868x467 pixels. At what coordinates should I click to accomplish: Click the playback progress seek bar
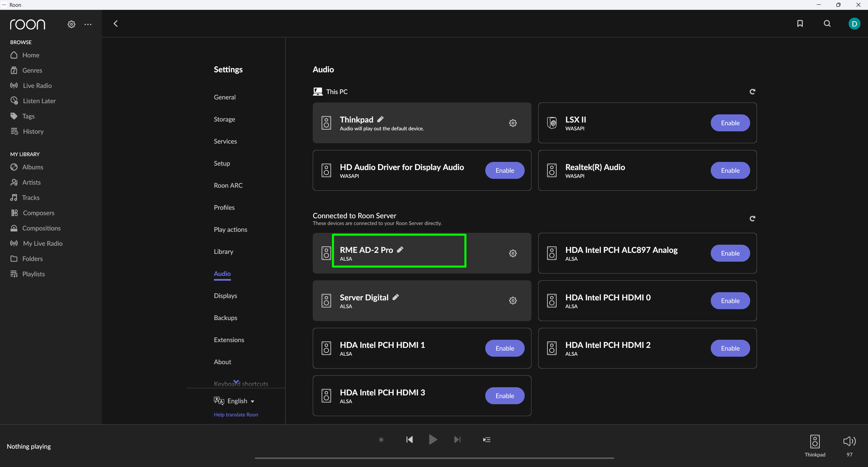pos(434,458)
